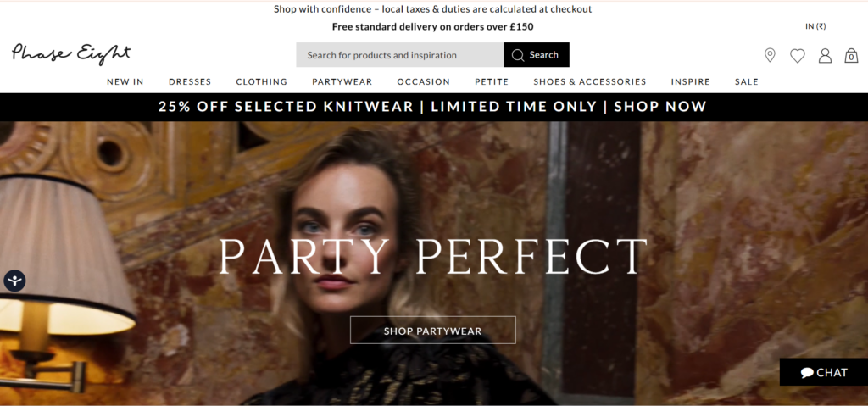Click the Shop Partywear button
The image size is (868, 406).
432,331
